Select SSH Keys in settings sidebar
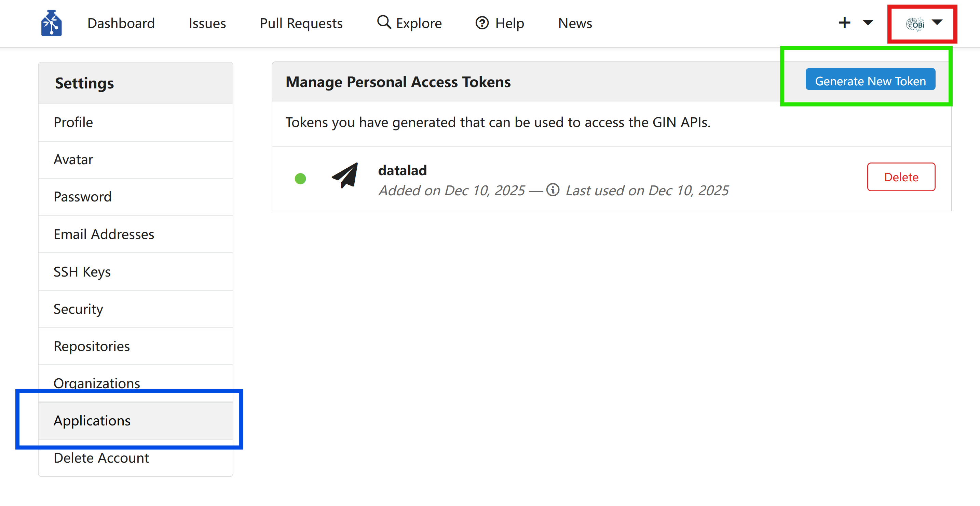The image size is (980, 506). [82, 272]
